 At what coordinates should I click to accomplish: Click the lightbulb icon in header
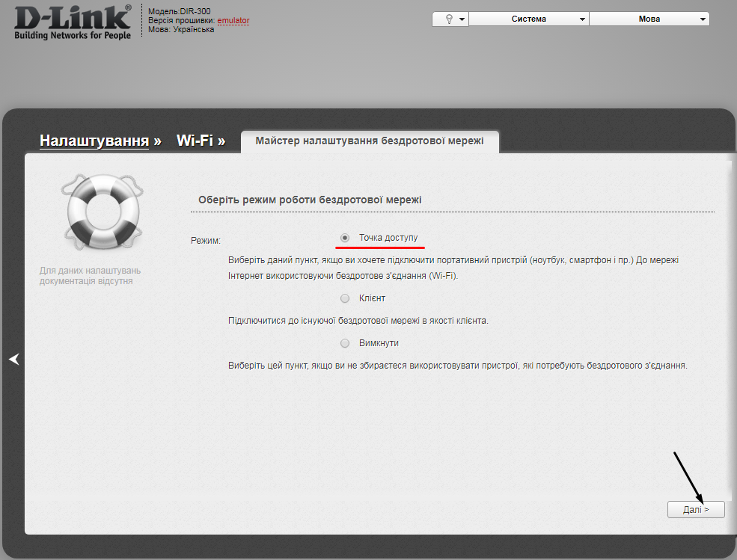(449, 19)
